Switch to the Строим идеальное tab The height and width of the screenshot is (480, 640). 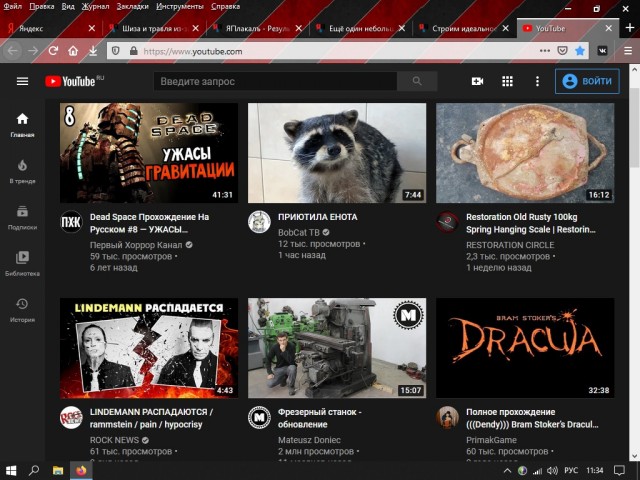coord(464,28)
